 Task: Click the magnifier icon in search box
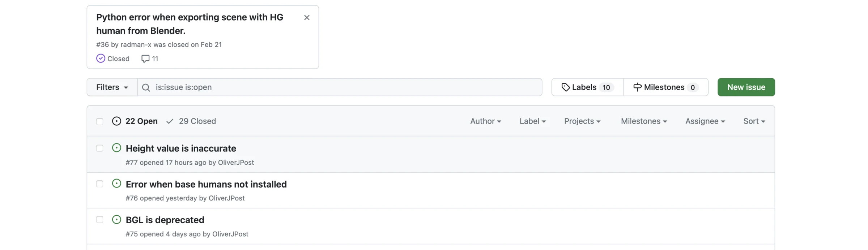[146, 87]
